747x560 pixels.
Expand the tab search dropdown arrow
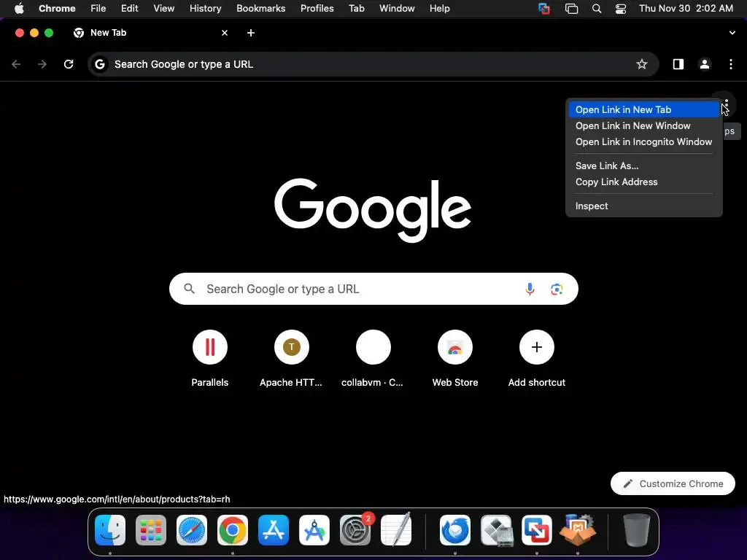(732, 33)
